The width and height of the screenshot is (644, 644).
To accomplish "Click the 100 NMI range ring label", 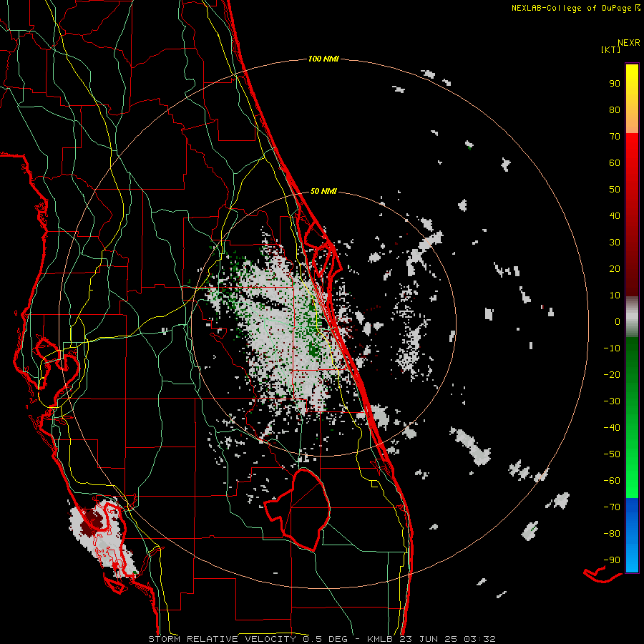I will click(323, 59).
